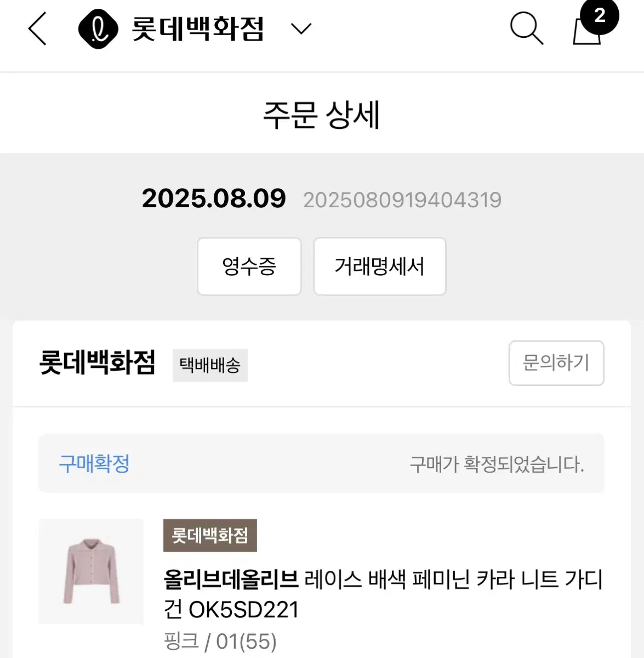Open the Lotte logo home icon

pyautogui.click(x=98, y=29)
